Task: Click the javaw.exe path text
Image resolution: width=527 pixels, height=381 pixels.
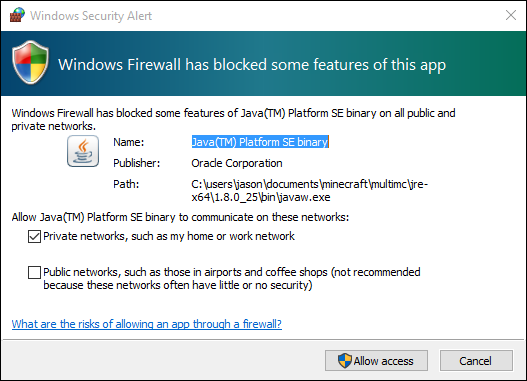Action: 310,190
